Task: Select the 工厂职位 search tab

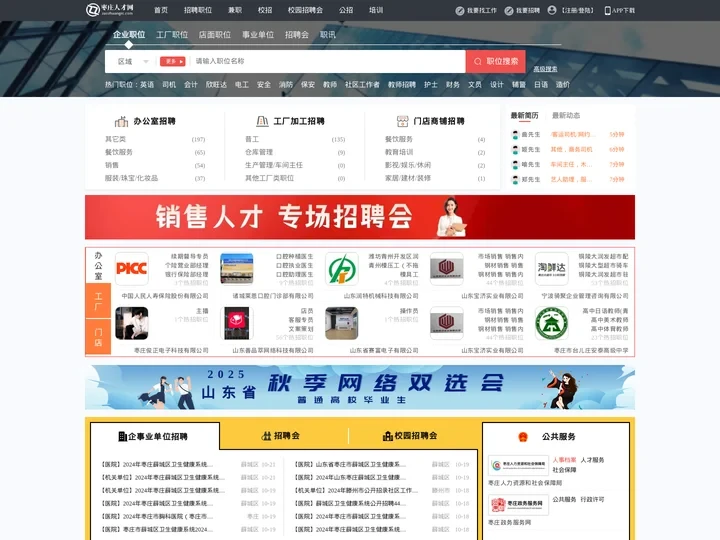Action: tap(172, 34)
